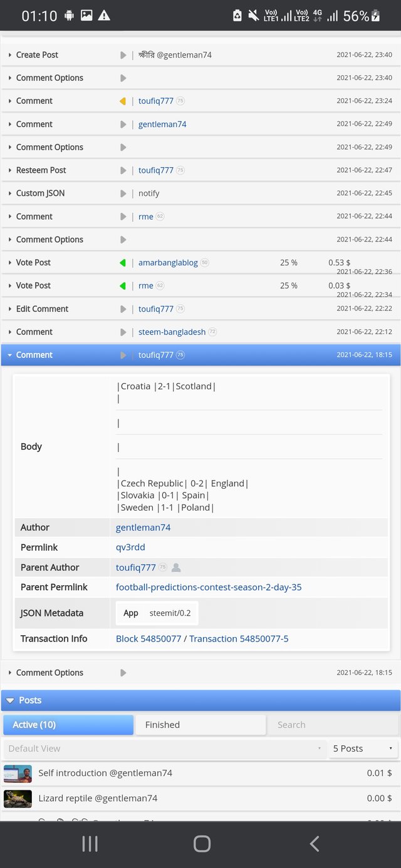Image resolution: width=401 pixels, height=868 pixels.
Task: Switch to the Finished posts tab
Action: coord(200,725)
